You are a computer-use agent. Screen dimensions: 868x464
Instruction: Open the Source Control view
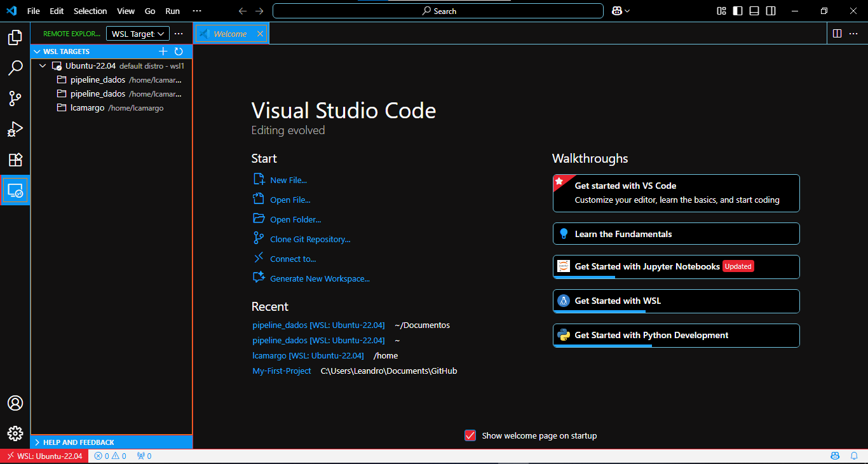(15, 99)
